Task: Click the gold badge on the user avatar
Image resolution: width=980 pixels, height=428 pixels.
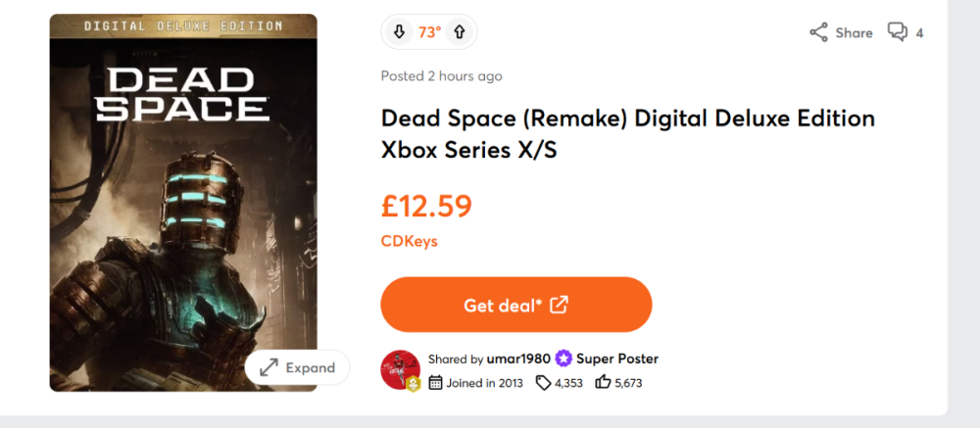Action: coord(414,385)
